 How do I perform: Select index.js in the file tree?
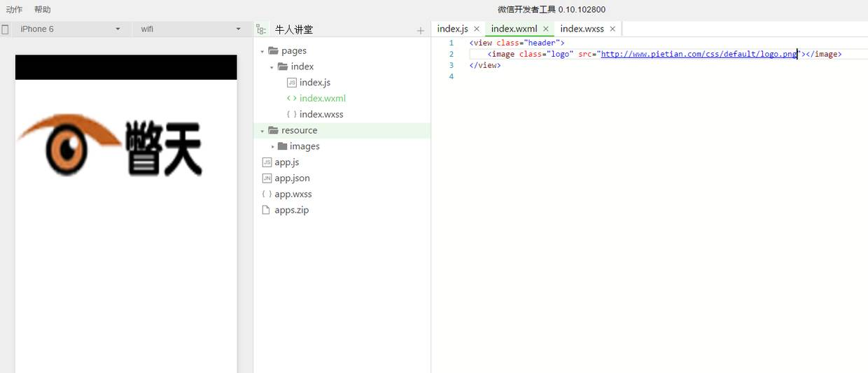pos(315,83)
